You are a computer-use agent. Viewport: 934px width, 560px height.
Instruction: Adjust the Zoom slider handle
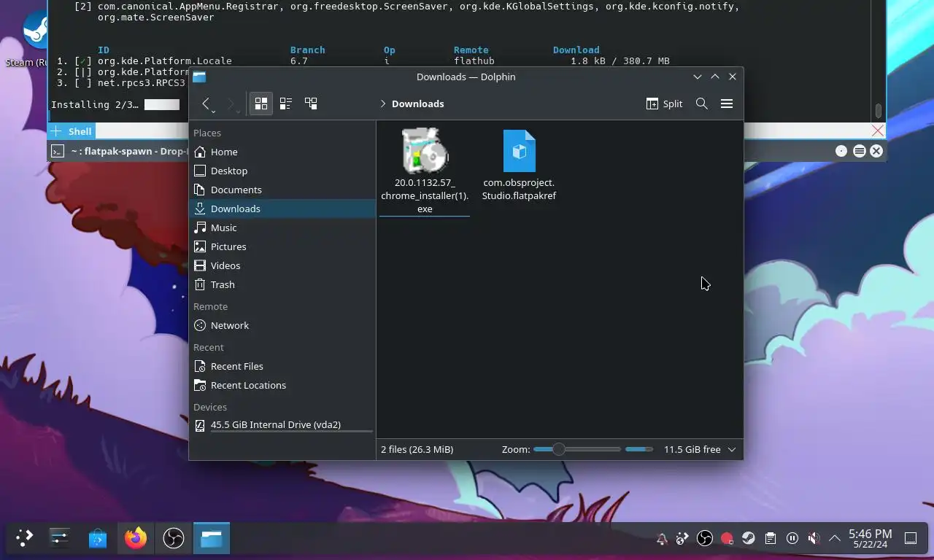559,449
